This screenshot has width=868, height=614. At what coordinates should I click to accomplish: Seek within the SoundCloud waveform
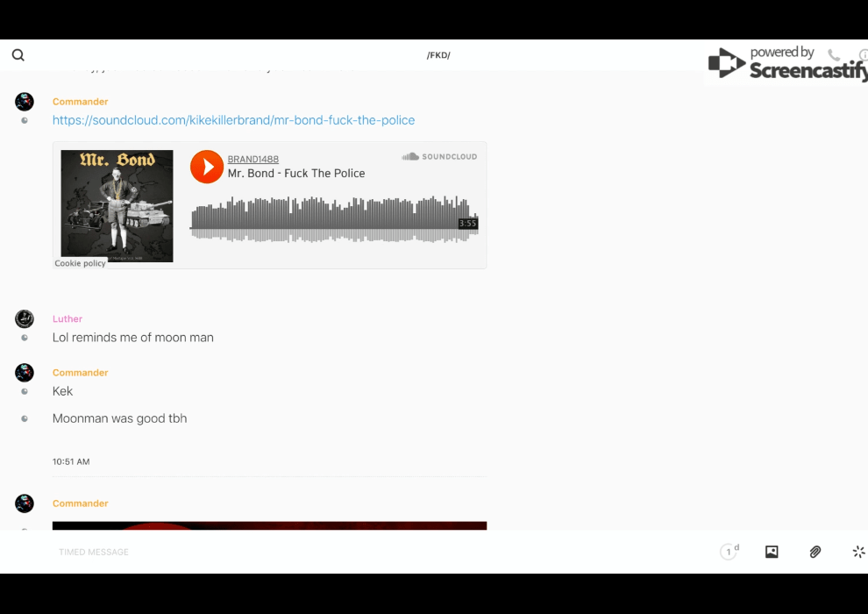[x=334, y=219]
